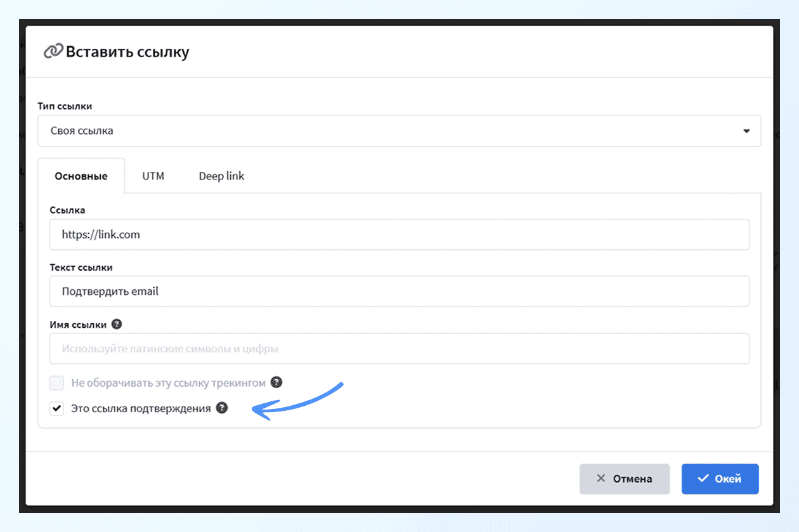Viewport: 799px width, 532px height.
Task: Click help icon beside tracking checkbox label
Action: coord(276,382)
